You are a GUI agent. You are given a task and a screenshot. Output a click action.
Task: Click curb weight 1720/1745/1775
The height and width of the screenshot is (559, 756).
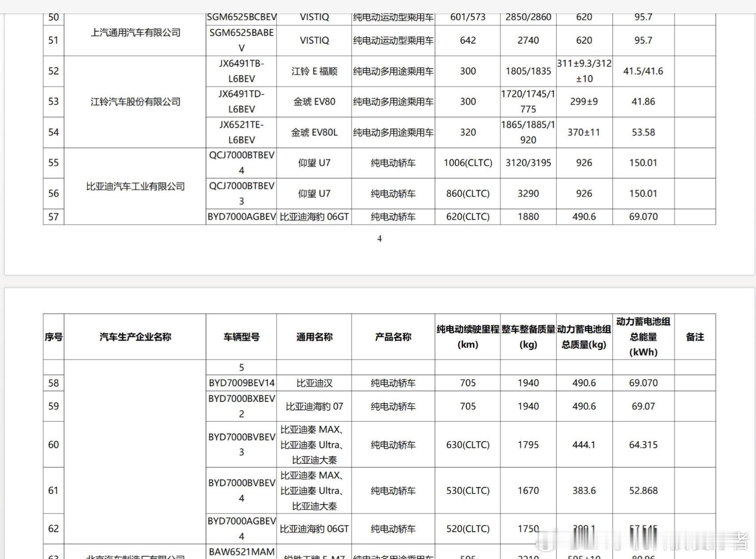tap(528, 102)
